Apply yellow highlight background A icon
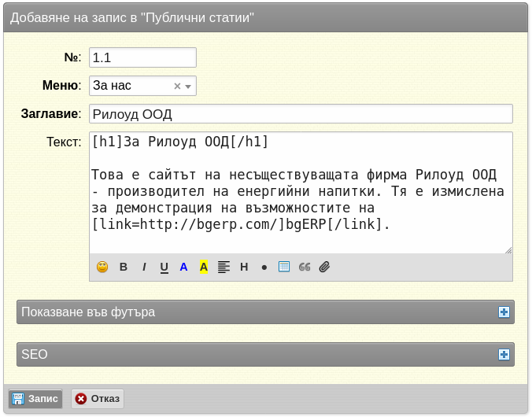 coord(204,267)
